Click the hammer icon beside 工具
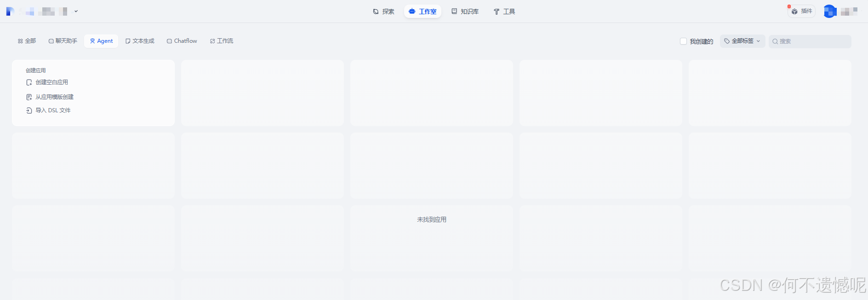The image size is (868, 300). [497, 12]
